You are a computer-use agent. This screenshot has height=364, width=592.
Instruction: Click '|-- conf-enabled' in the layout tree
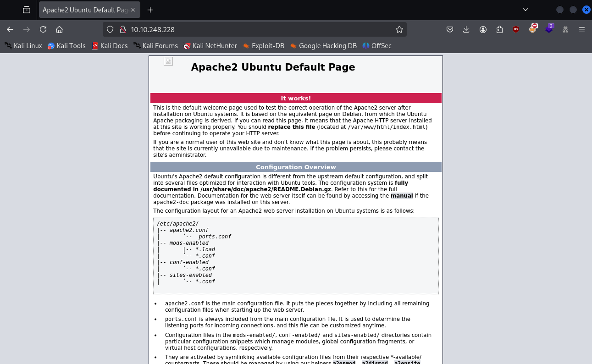pyautogui.click(x=183, y=262)
